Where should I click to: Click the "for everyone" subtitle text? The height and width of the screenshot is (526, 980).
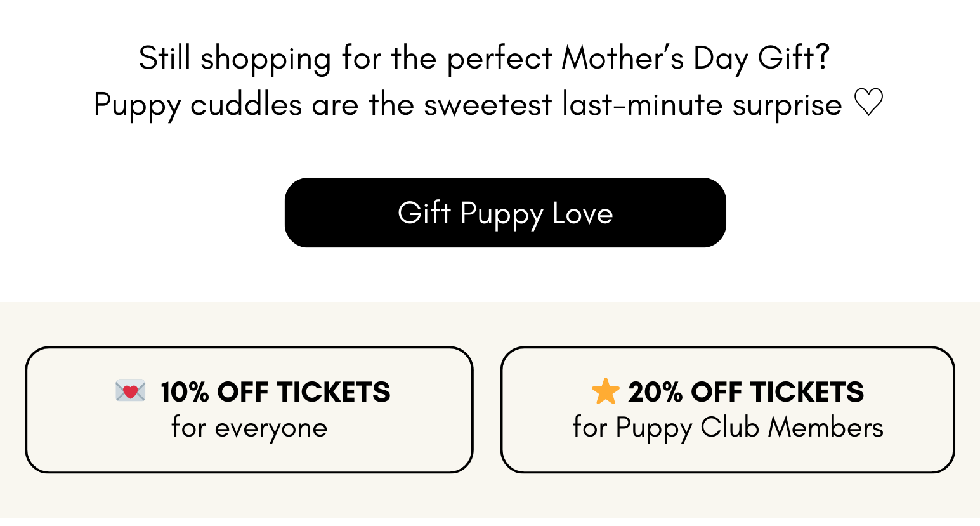coord(249,428)
